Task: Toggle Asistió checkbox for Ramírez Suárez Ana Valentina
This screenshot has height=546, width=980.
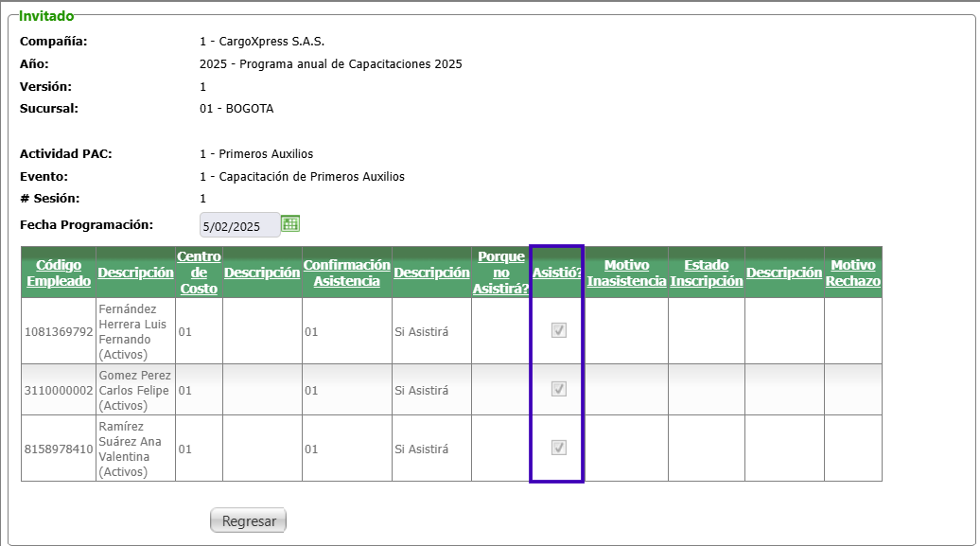Action: point(559,448)
